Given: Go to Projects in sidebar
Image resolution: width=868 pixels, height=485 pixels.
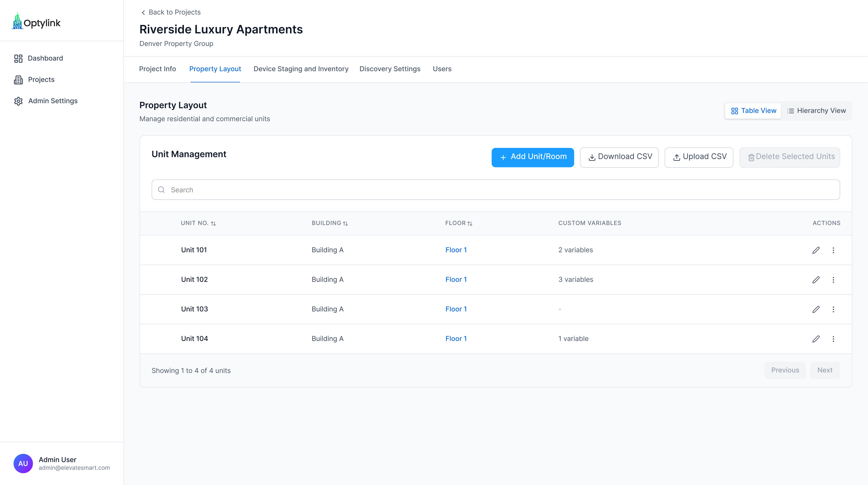Looking at the screenshot, I should click(34, 79).
